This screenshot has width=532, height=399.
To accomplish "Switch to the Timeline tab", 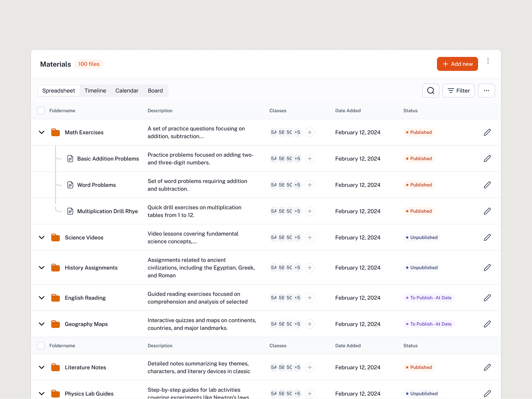I will pyautogui.click(x=95, y=90).
